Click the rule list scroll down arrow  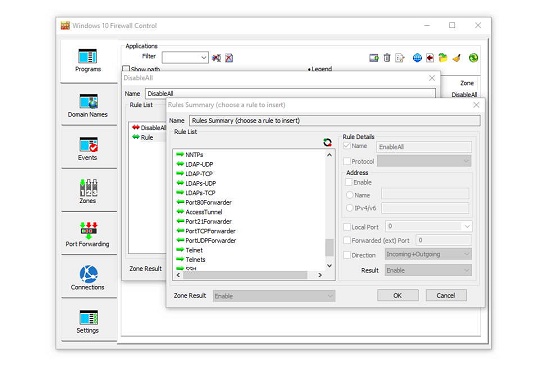(329, 266)
